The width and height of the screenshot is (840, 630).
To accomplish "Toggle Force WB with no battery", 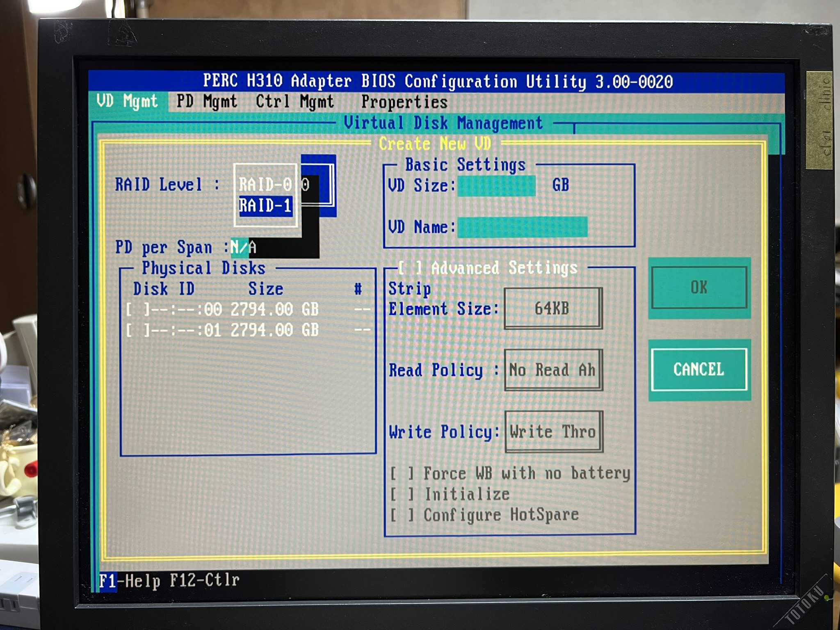I will tap(402, 474).
